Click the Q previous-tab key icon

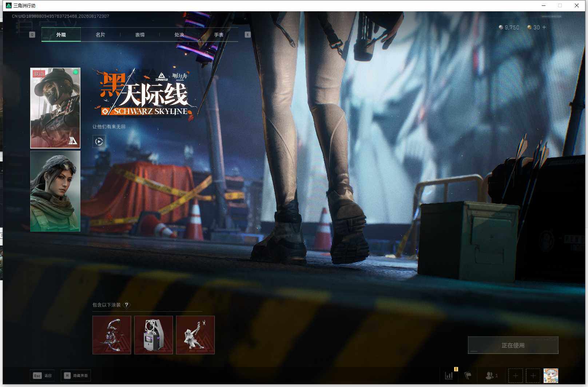coord(32,35)
